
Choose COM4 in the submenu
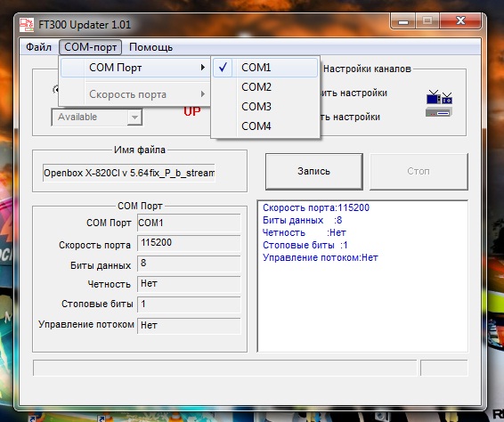click(265, 126)
